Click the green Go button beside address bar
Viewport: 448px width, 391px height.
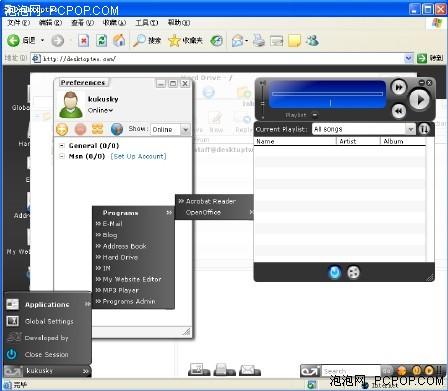(422, 58)
